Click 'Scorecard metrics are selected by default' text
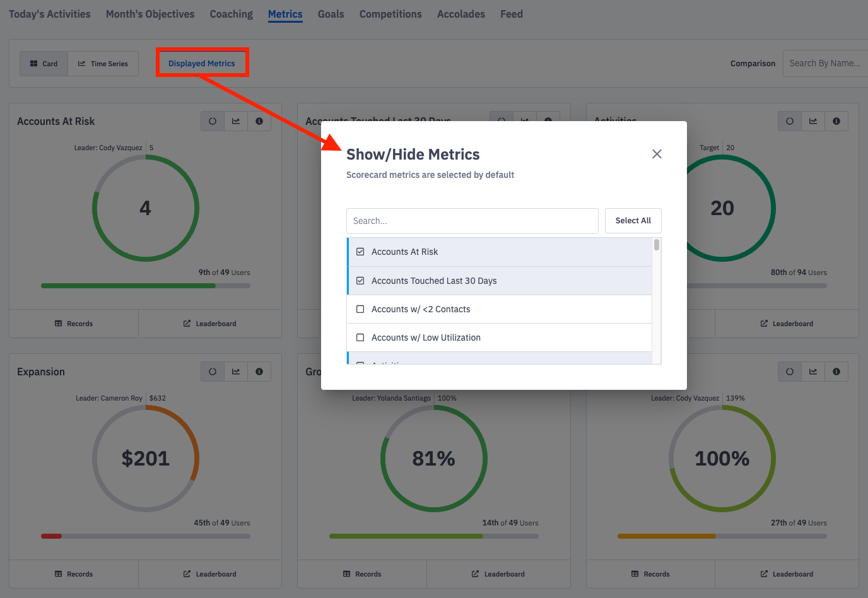Image resolution: width=868 pixels, height=598 pixels. click(x=430, y=175)
